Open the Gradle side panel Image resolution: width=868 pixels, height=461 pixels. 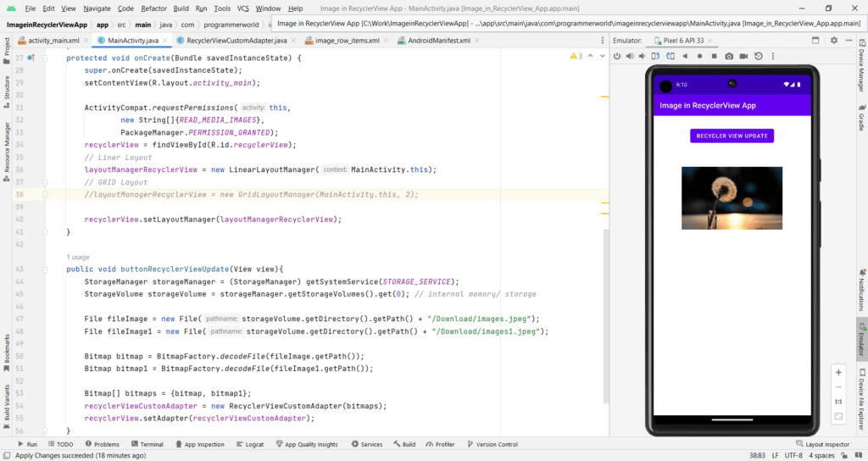click(862, 117)
